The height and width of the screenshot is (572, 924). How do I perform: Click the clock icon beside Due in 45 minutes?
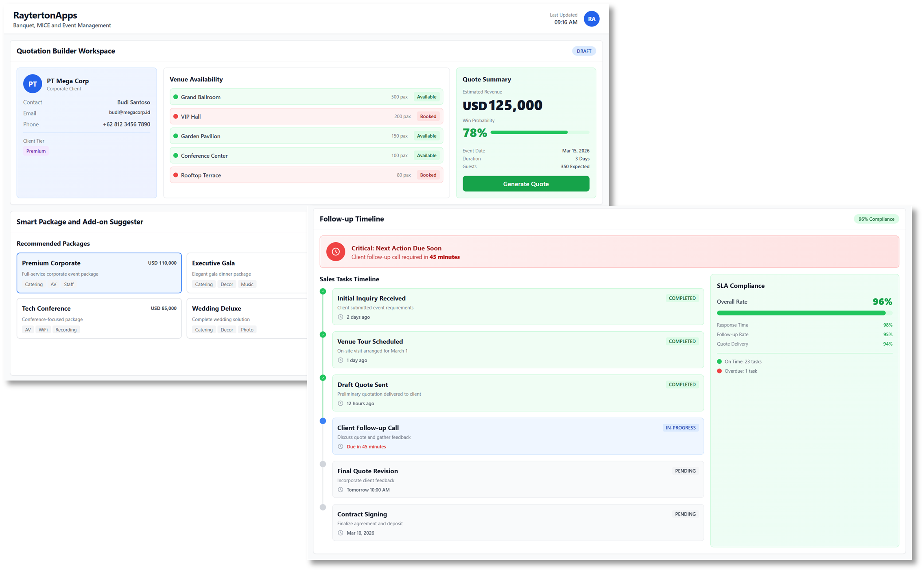[340, 446]
